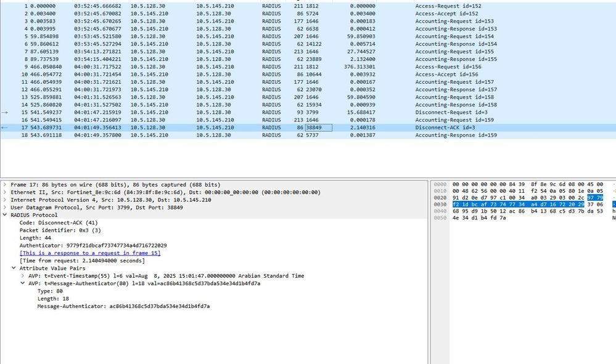This screenshot has height=364, width=616.
Task: Expand the Frame 17 details section
Action: click(x=5, y=184)
